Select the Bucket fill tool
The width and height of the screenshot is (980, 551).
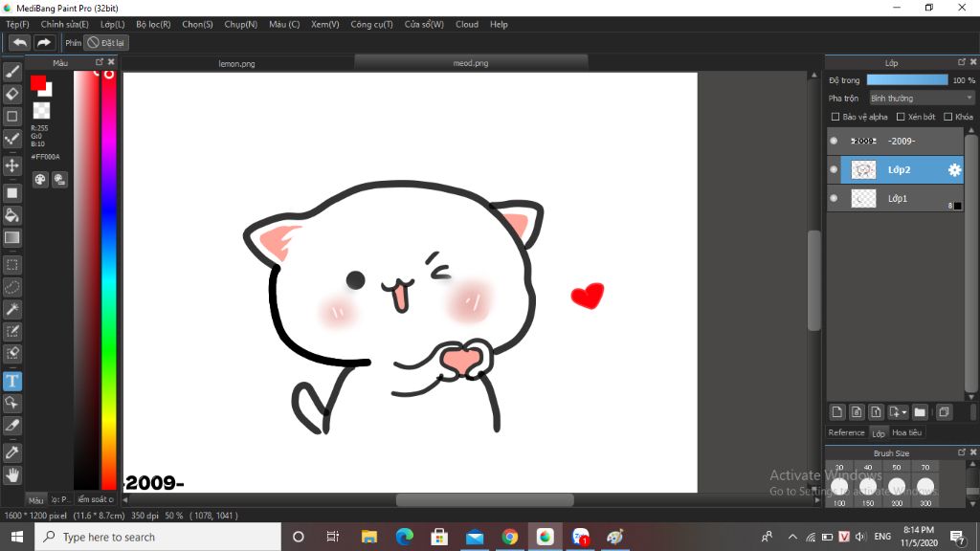pyautogui.click(x=11, y=215)
